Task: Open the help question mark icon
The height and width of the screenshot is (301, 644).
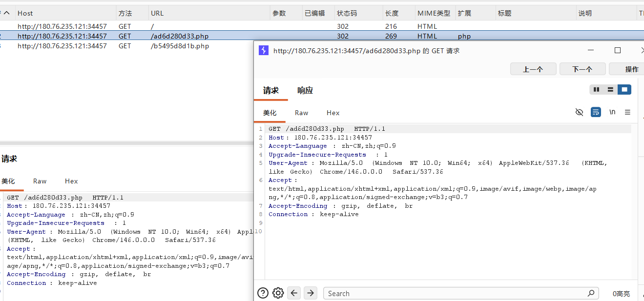Action: (263, 293)
